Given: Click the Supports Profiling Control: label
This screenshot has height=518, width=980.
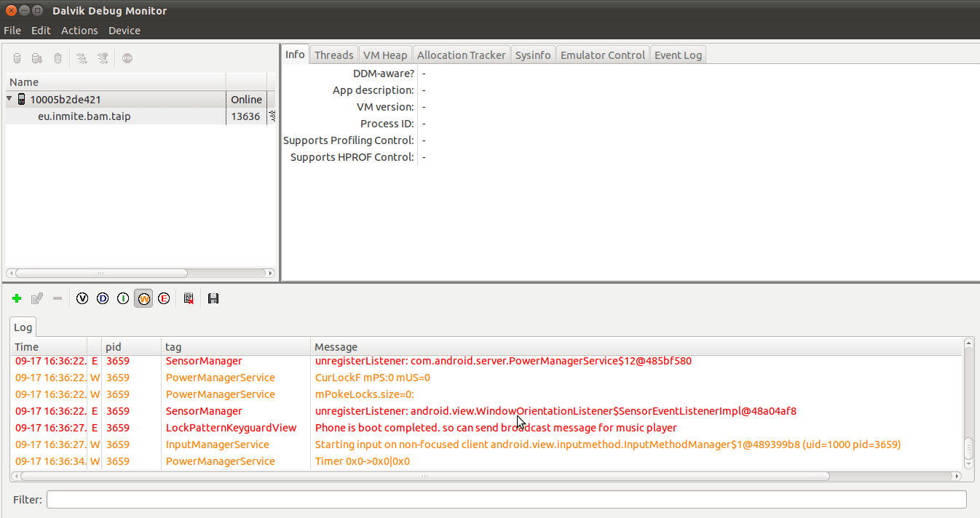Looking at the screenshot, I should pyautogui.click(x=349, y=140).
